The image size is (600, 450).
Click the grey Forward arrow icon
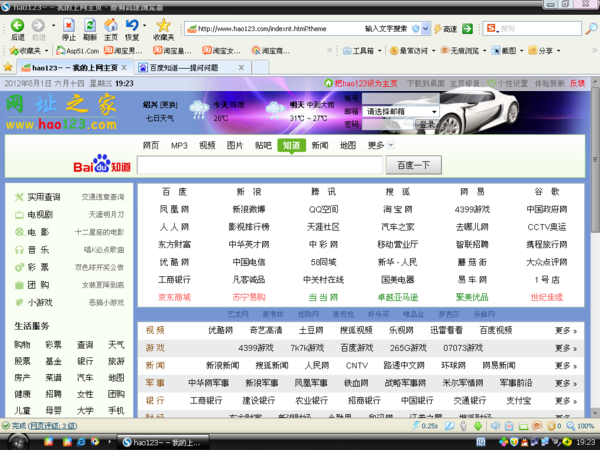[x=38, y=25]
